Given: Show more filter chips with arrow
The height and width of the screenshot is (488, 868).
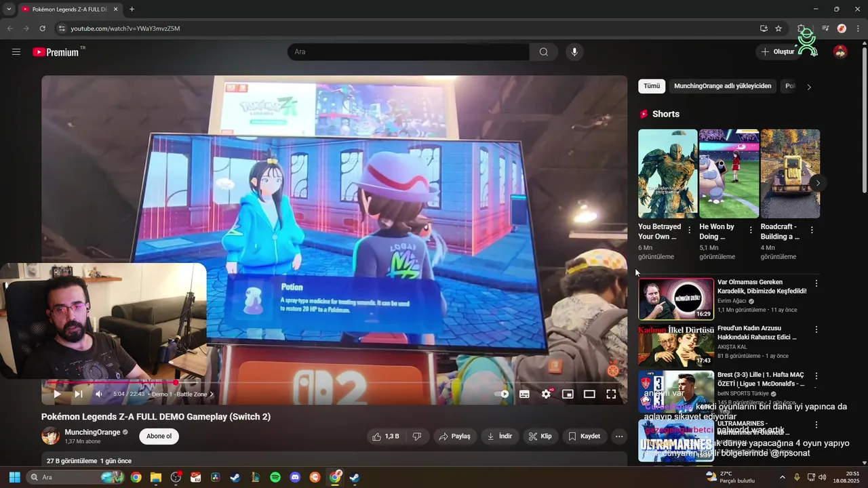Looking at the screenshot, I should pyautogui.click(x=808, y=87).
